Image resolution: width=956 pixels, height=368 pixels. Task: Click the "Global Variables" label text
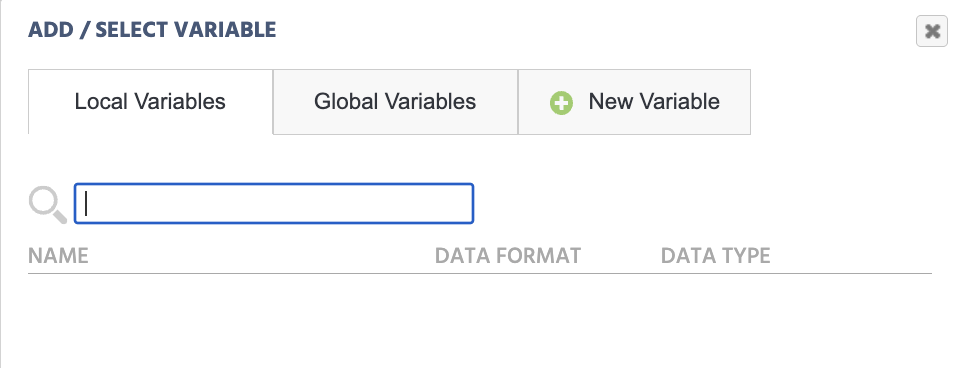click(x=395, y=102)
